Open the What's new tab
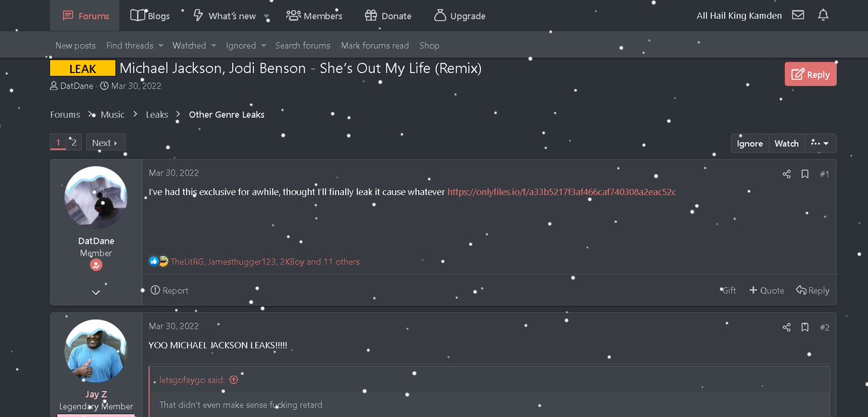Image resolution: width=868 pixels, height=417 pixels. click(224, 16)
